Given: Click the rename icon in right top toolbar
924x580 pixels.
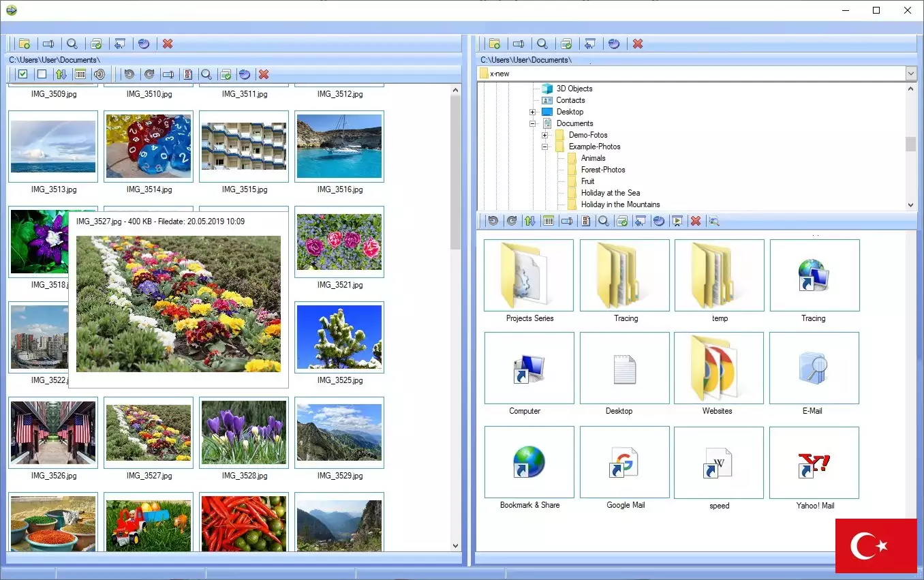Looking at the screenshot, I should click(x=519, y=44).
